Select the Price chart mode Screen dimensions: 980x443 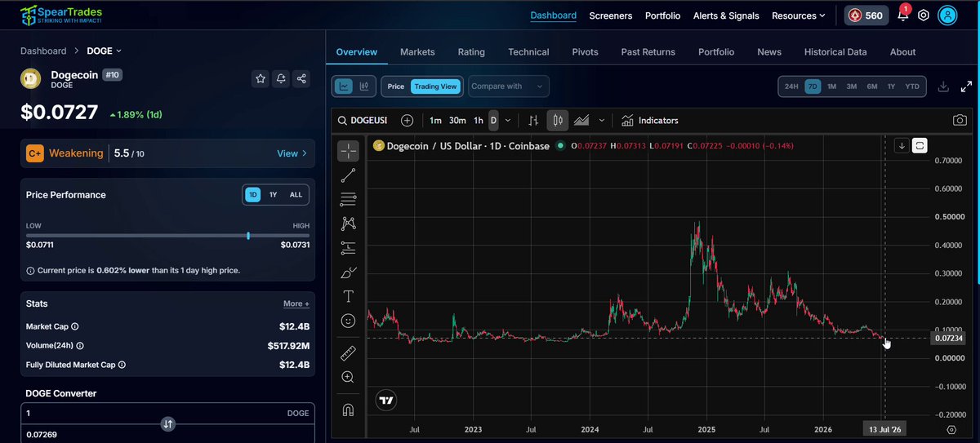[x=396, y=86]
